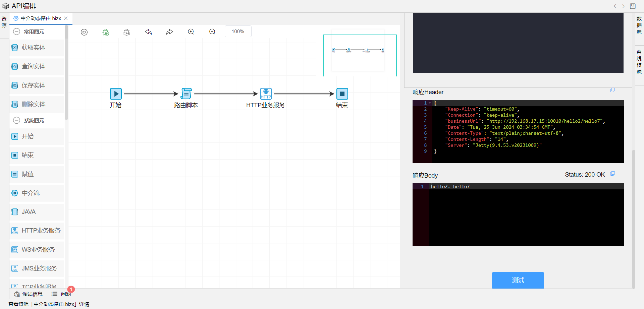
Task: Click the green debug bug icon
Action: point(106,32)
